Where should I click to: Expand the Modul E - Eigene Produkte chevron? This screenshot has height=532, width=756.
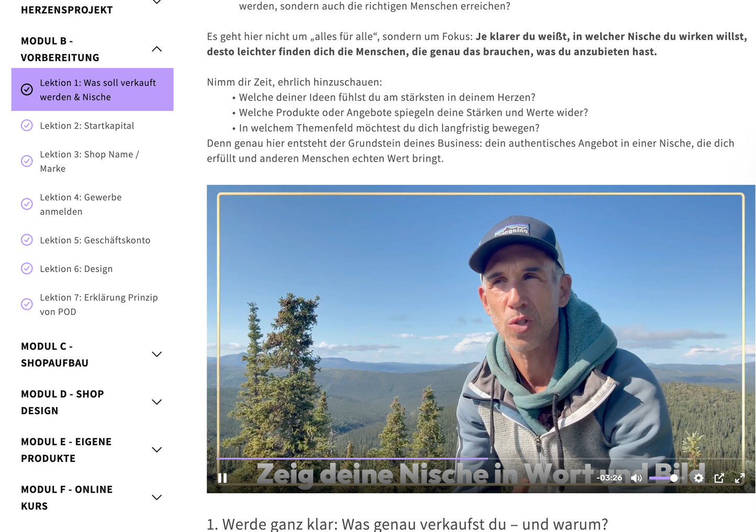[x=156, y=449]
